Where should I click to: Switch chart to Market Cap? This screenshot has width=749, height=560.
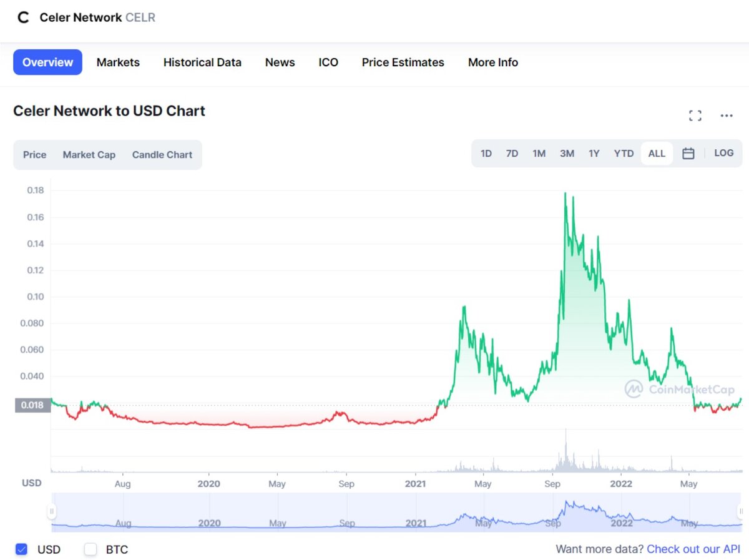tap(89, 155)
